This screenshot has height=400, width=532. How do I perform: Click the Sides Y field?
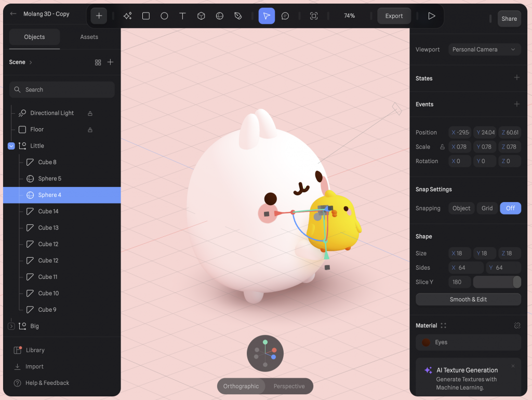(503, 268)
